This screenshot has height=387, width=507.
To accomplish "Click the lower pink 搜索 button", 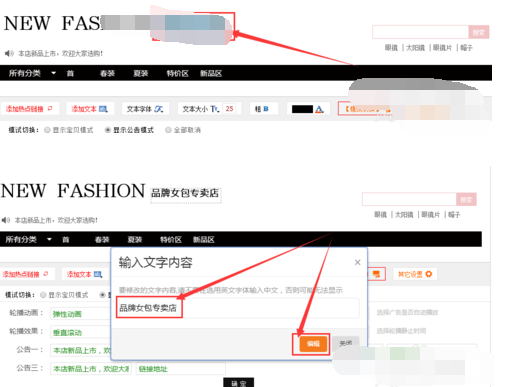I will 466,199.
